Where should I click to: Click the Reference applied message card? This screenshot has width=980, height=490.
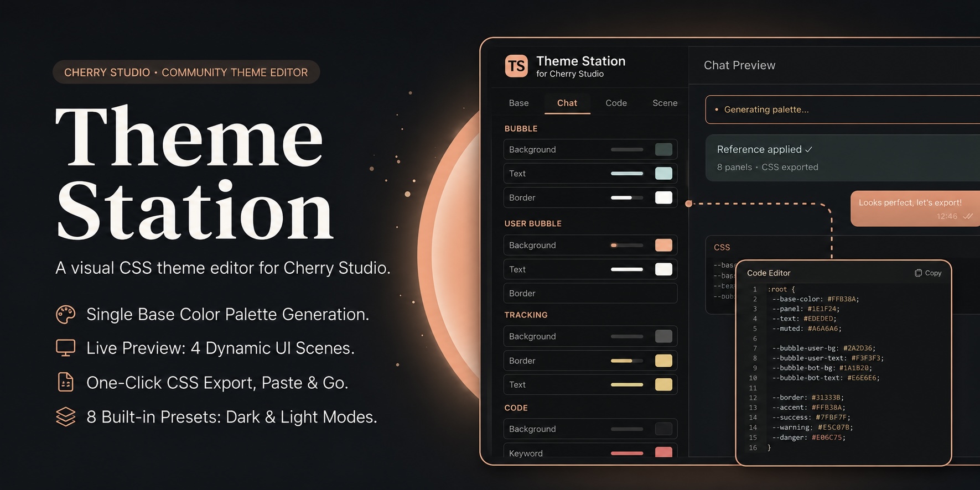point(842,158)
